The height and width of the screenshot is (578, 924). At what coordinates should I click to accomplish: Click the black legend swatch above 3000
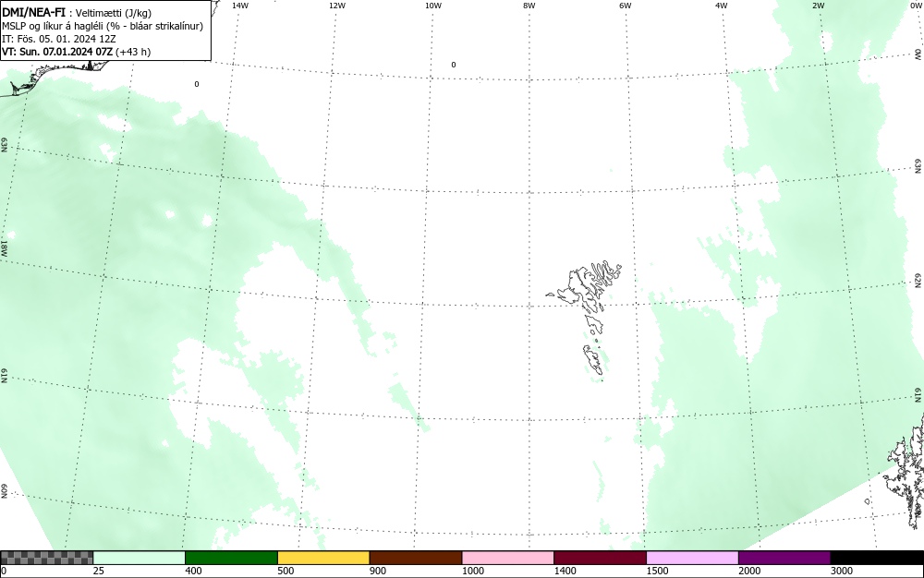(877, 558)
